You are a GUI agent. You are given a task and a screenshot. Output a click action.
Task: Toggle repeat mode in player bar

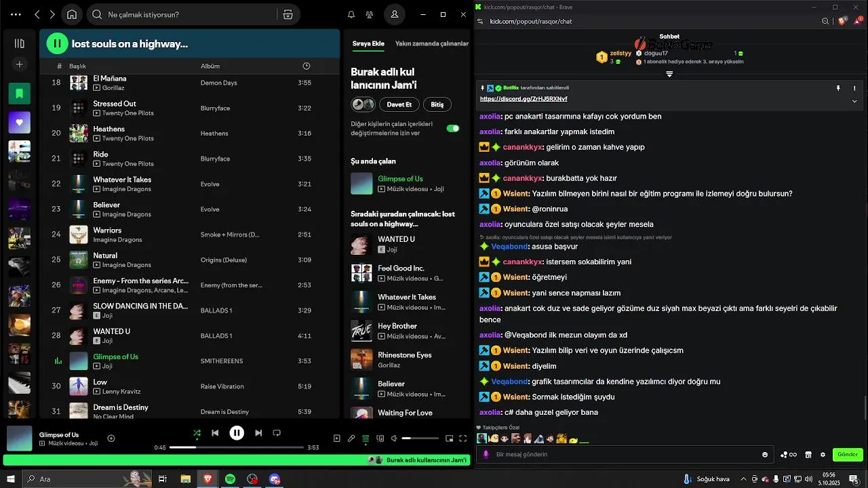coord(277,432)
